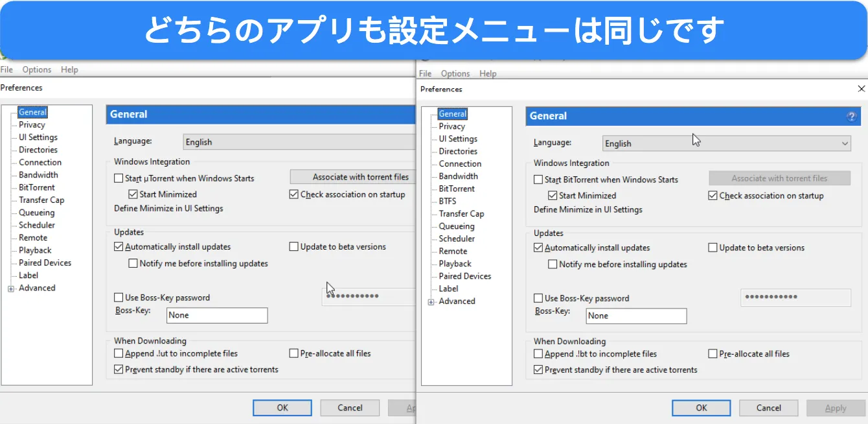Screen dimensions: 868x424
Task: Check Append .!ut to incomplete files
Action: [119, 353]
